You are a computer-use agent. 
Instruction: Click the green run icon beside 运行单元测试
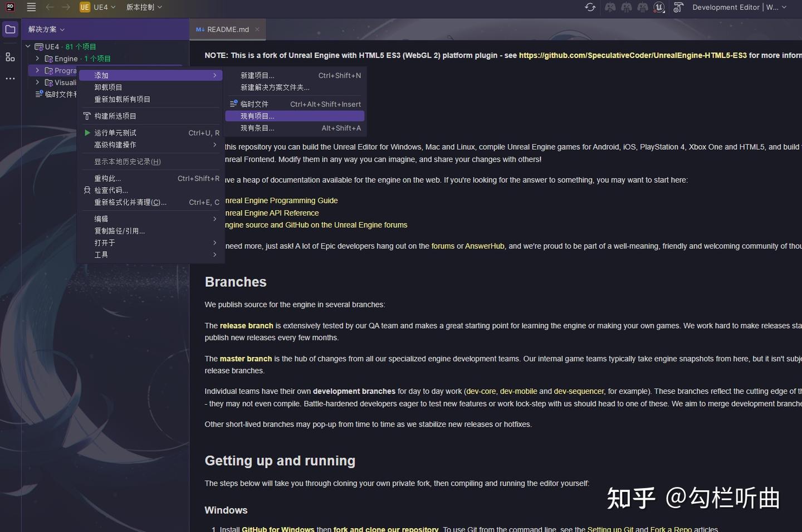click(x=87, y=133)
